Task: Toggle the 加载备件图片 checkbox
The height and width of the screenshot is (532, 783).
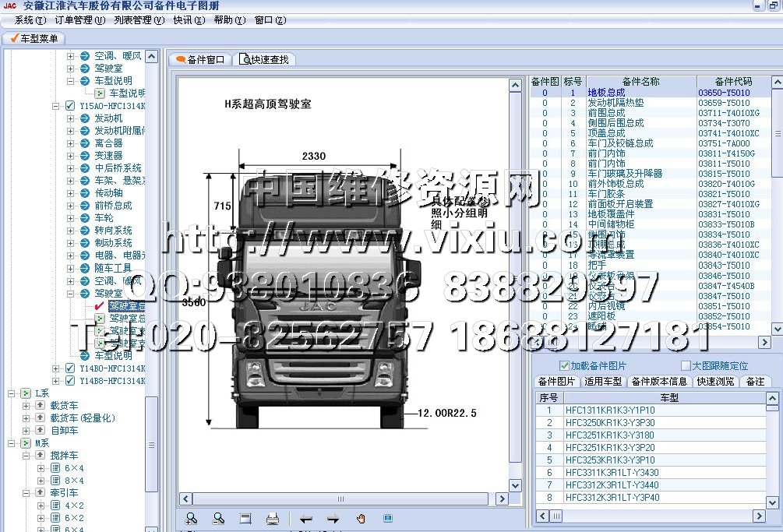Action: point(565,365)
